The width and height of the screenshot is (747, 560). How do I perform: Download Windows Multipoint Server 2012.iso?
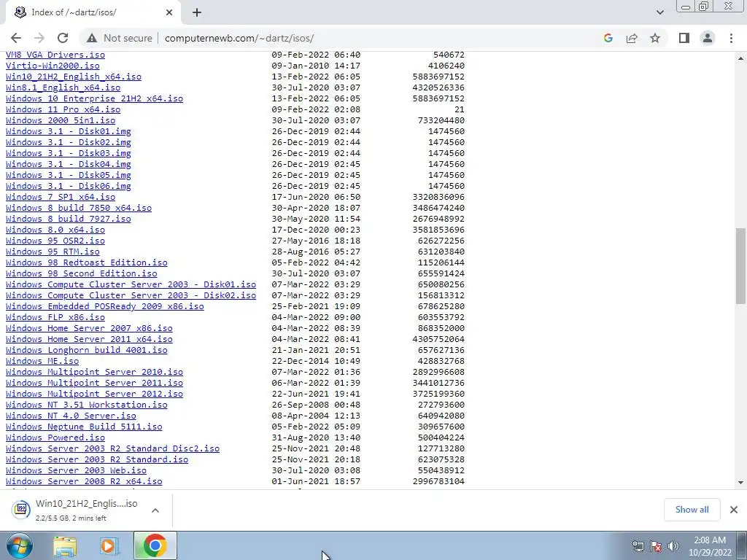[94, 394]
